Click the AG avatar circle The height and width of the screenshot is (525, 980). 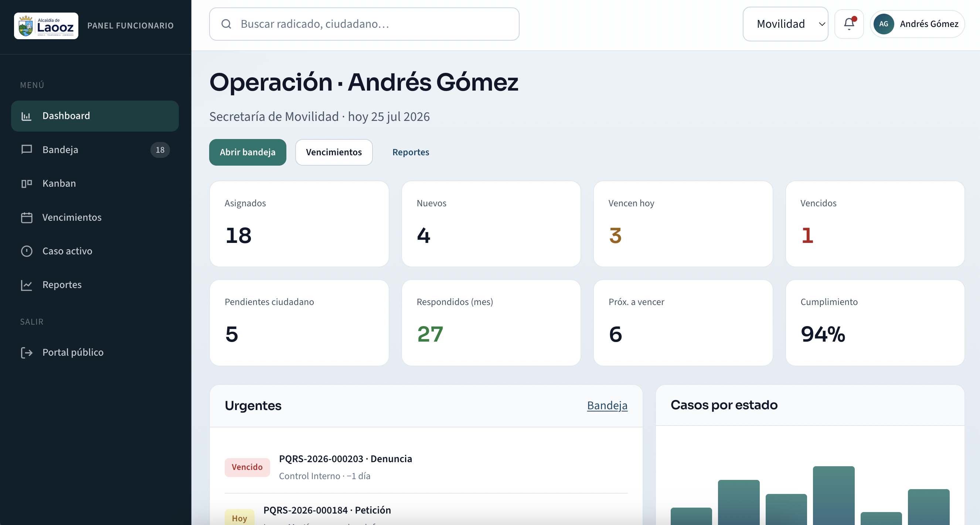884,24
